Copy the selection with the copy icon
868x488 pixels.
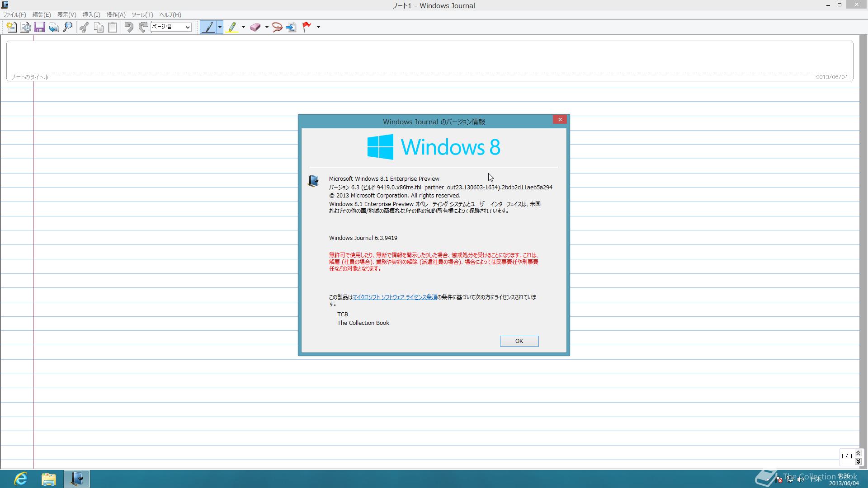[98, 27]
